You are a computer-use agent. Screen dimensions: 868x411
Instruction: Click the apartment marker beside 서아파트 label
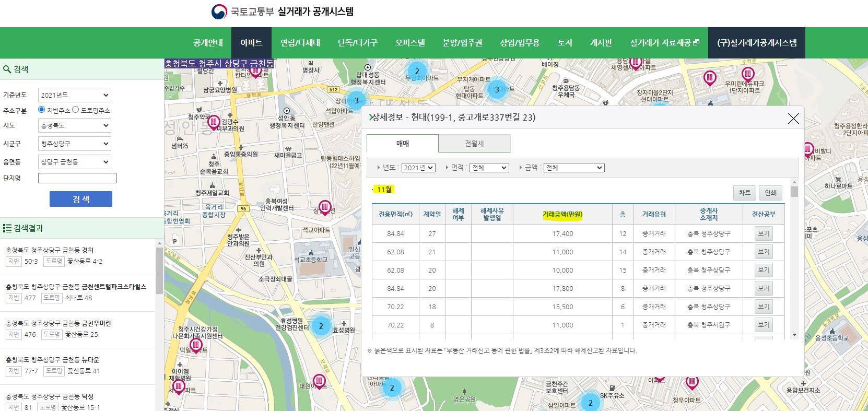(179, 386)
